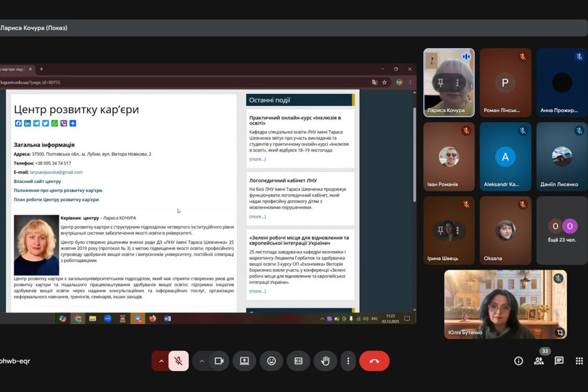This screenshot has height=392, width=588.
Task: Open the 'Практичний онлайн-курс' article title
Action: coord(295,120)
